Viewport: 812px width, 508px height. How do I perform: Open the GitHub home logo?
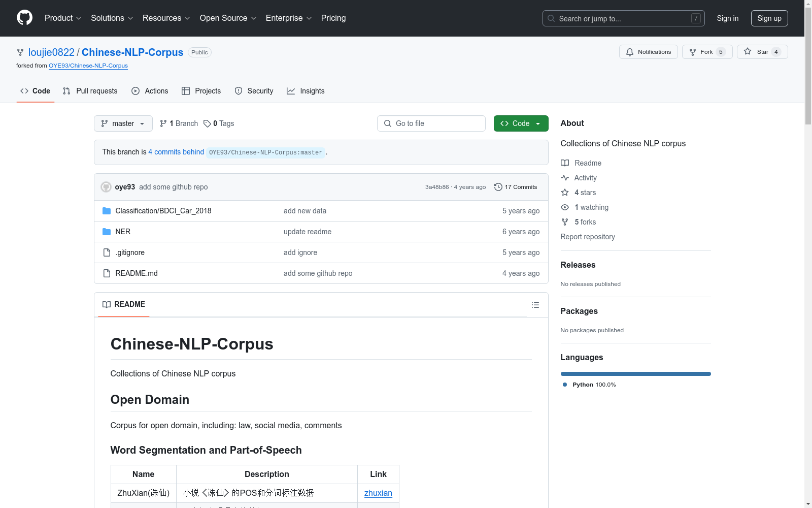pos(24,18)
